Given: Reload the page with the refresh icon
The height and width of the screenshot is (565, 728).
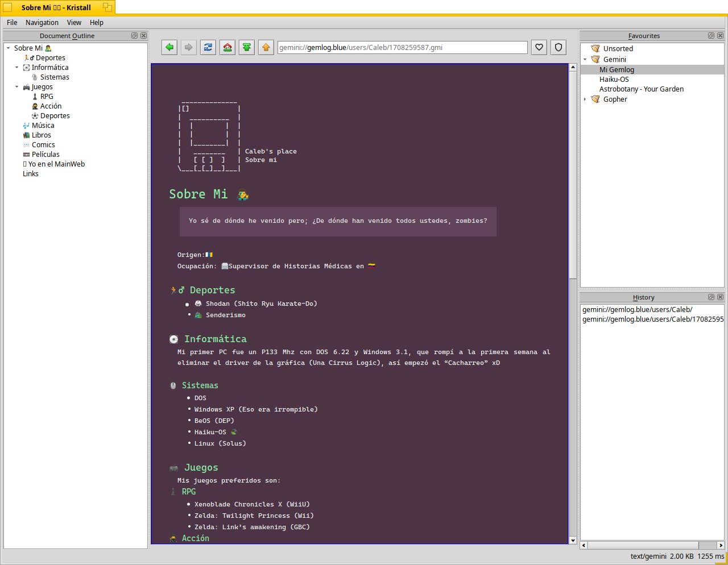Looking at the screenshot, I should pyautogui.click(x=208, y=48).
